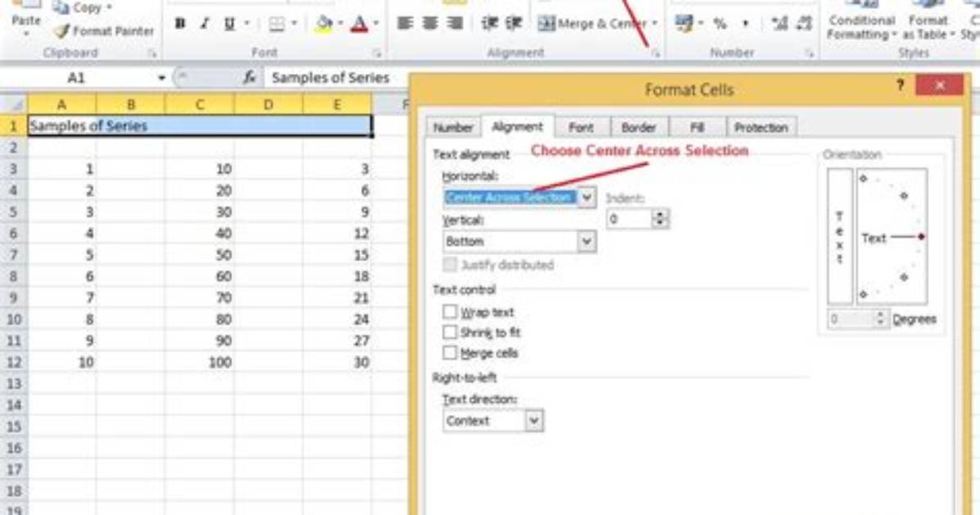Switch to Fill tab
Screen dimensions: 980x515
(x=696, y=128)
